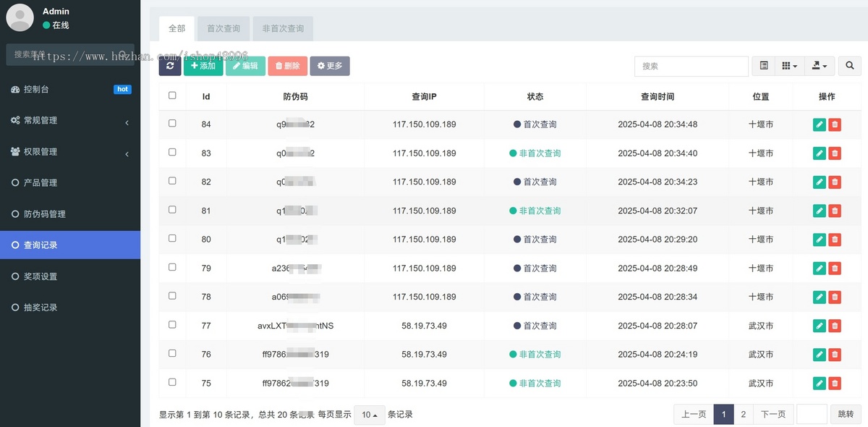The image size is (868, 427).
Task: Click the 跳转 jump button
Action: coord(846,414)
